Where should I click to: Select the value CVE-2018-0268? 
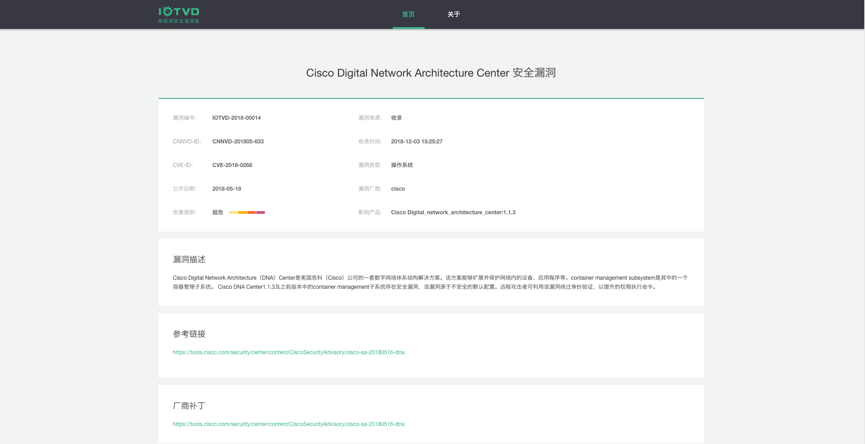click(232, 165)
